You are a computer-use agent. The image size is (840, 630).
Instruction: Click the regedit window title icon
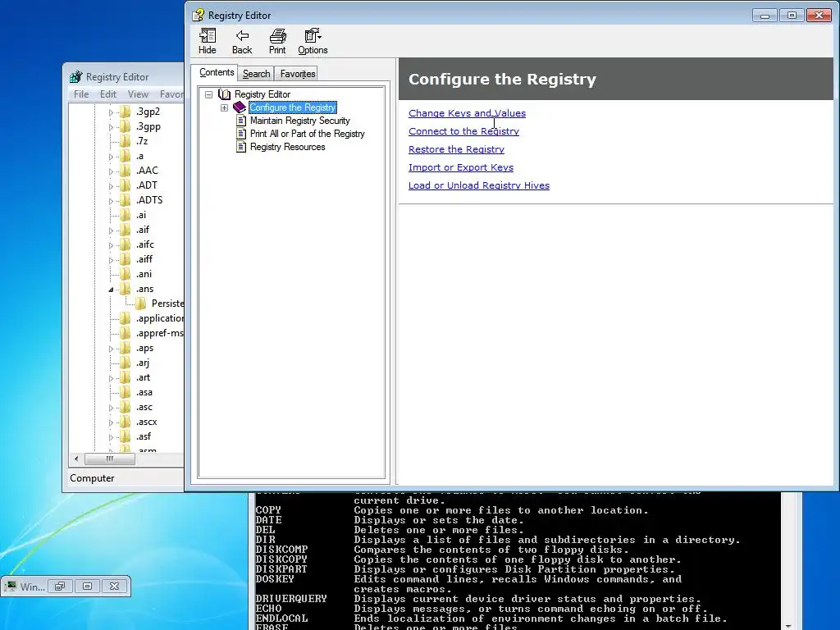coord(76,76)
